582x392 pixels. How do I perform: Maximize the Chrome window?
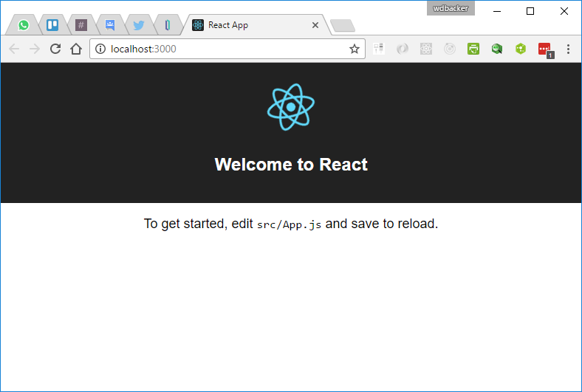coord(530,11)
